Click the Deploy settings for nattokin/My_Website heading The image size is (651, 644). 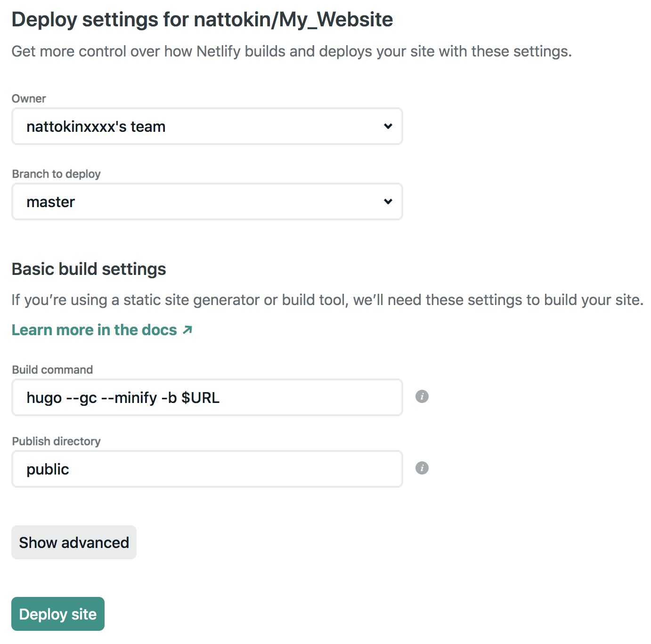click(202, 20)
